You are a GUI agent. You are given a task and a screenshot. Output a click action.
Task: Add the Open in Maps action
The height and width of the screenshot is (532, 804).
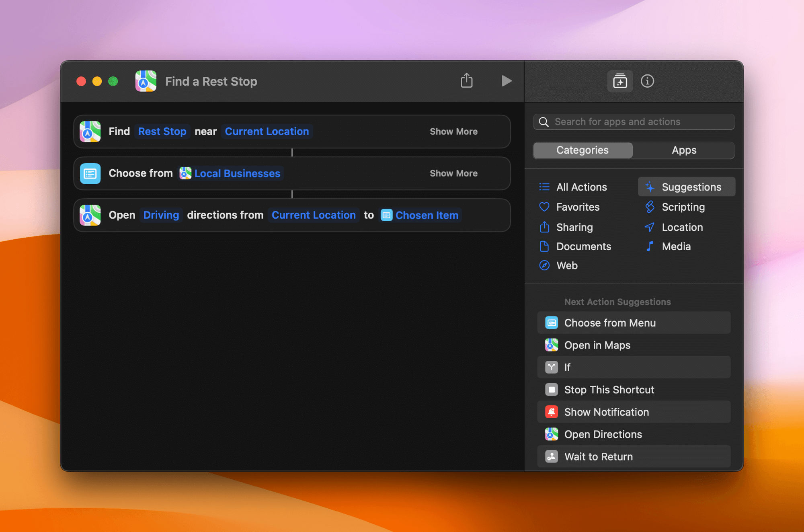point(634,345)
